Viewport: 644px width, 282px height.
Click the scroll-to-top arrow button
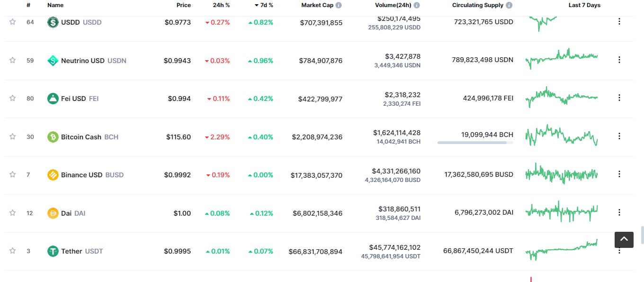(x=624, y=239)
